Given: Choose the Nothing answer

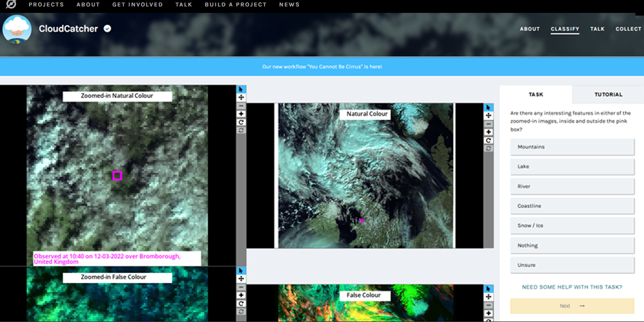Looking at the screenshot, I should click(x=572, y=245).
